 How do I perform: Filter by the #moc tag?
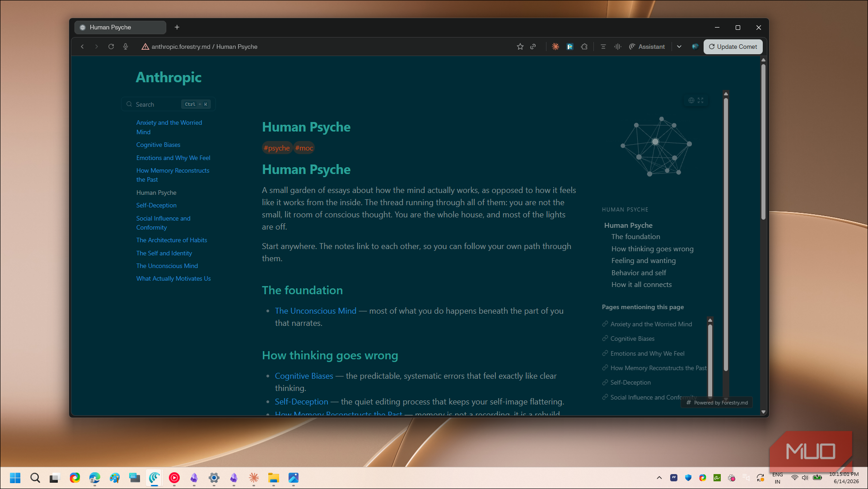pyautogui.click(x=304, y=148)
